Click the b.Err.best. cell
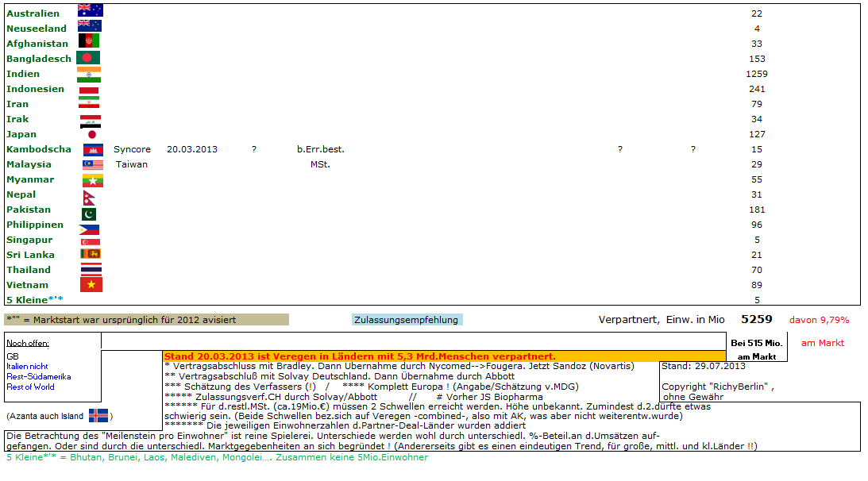 coord(321,149)
